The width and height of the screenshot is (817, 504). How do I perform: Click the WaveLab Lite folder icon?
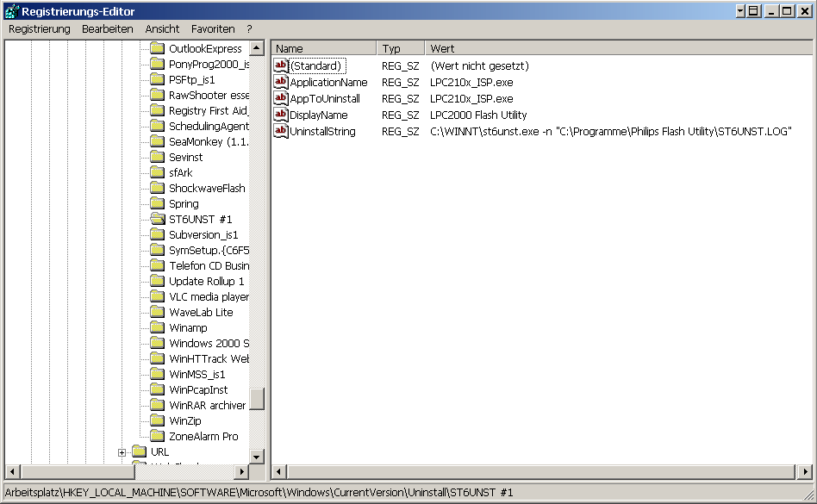coord(158,313)
